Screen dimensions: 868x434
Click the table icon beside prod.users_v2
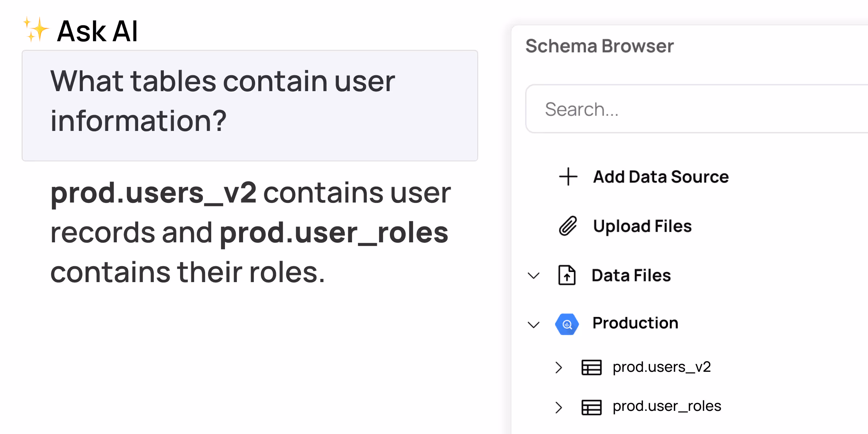pyautogui.click(x=591, y=367)
